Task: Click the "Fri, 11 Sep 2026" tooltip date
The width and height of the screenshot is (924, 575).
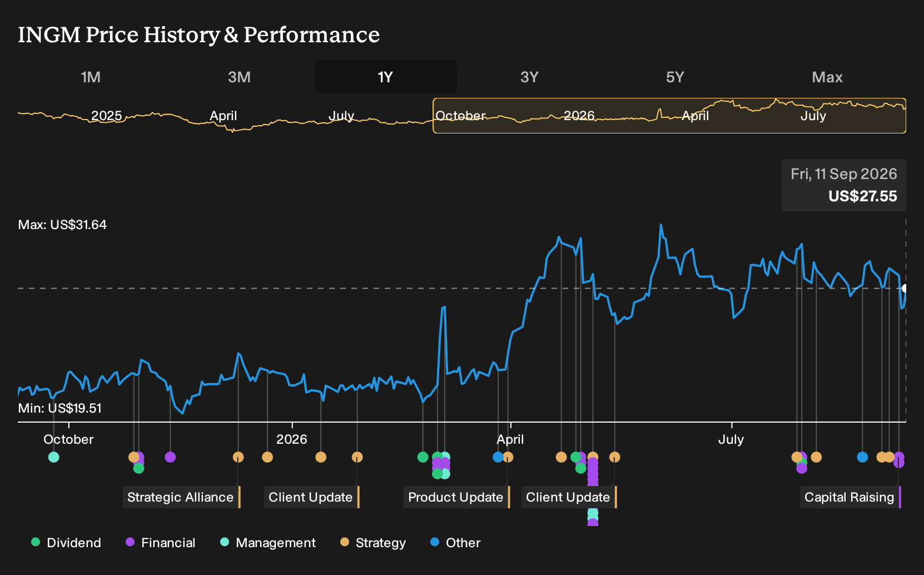Action: (x=844, y=174)
